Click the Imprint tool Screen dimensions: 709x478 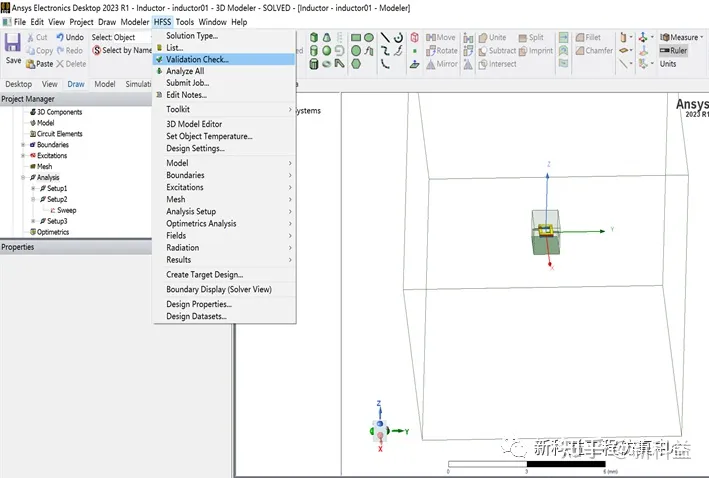(536, 51)
